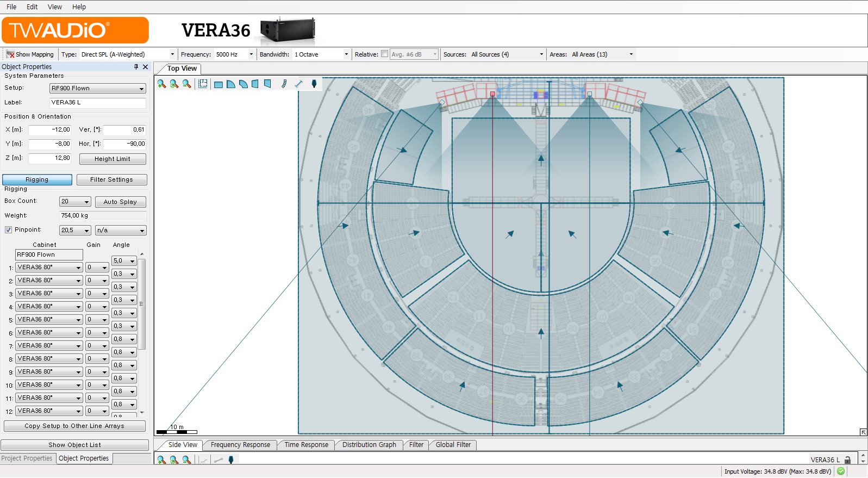
Task: Click the Show Mapping icon
Action: [x=10, y=54]
